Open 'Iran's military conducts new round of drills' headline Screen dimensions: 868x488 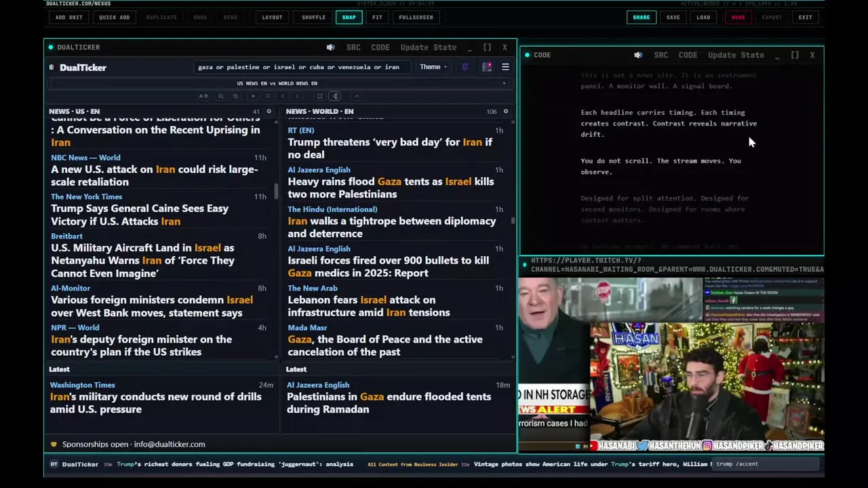click(x=155, y=403)
